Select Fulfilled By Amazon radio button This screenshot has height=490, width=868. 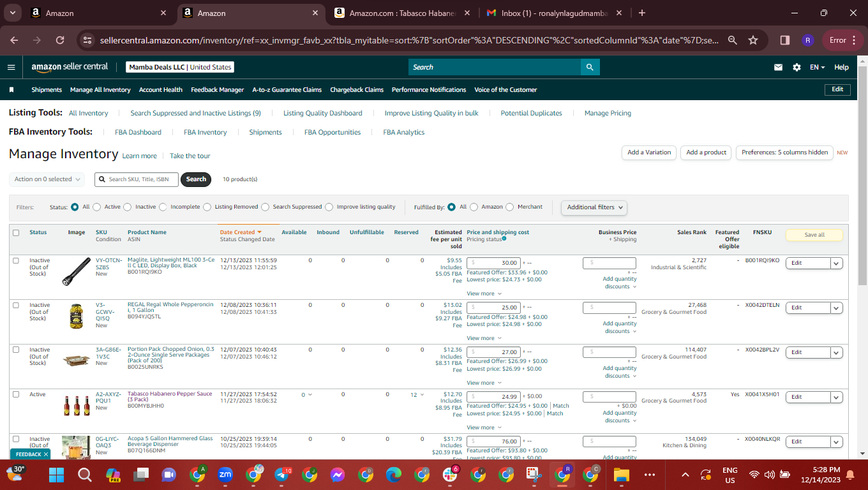[474, 207]
